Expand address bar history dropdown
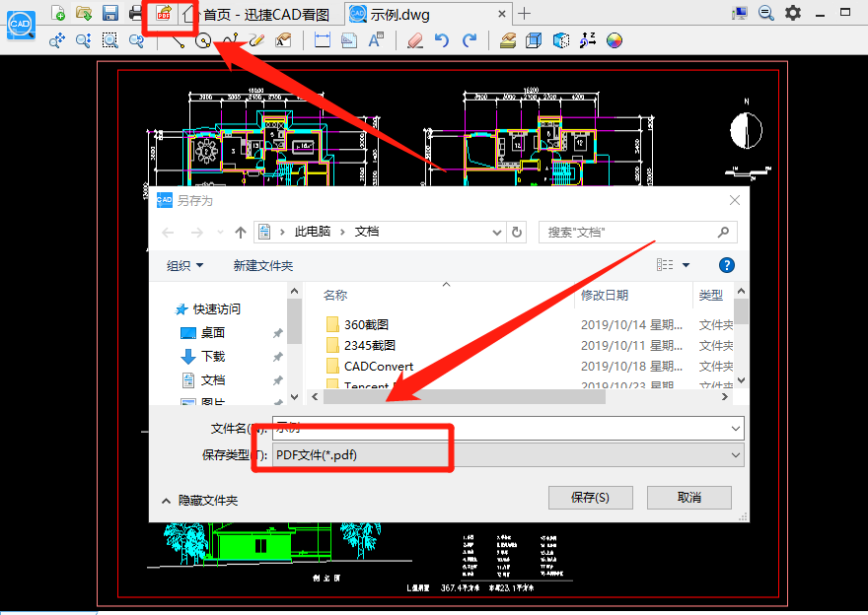This screenshot has width=868, height=615. [x=496, y=233]
